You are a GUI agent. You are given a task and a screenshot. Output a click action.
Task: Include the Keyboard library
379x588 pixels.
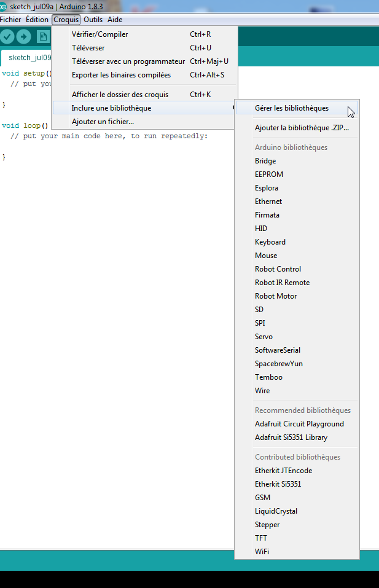coord(297,242)
